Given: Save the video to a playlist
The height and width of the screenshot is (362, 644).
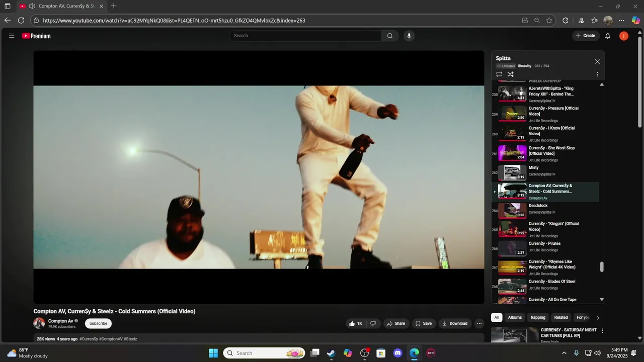Looking at the screenshot, I should (423, 324).
